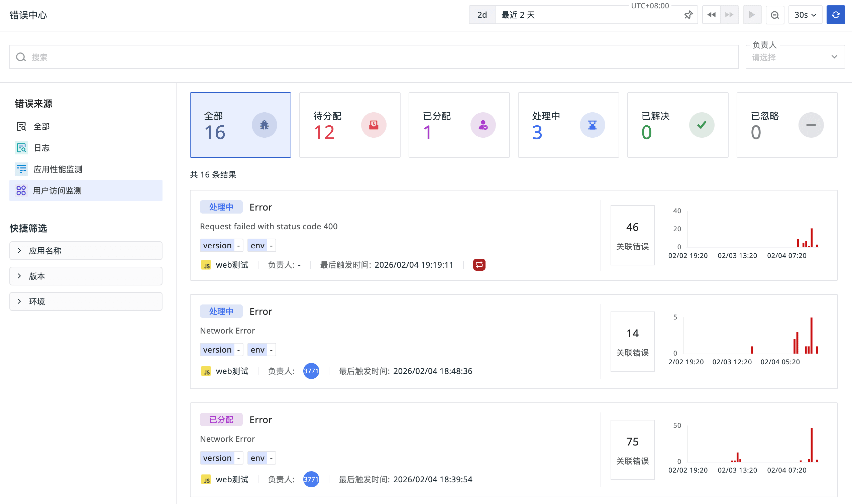The width and height of the screenshot is (852, 504).
Task: Select 应用性能监测 error source
Action: coord(58,169)
